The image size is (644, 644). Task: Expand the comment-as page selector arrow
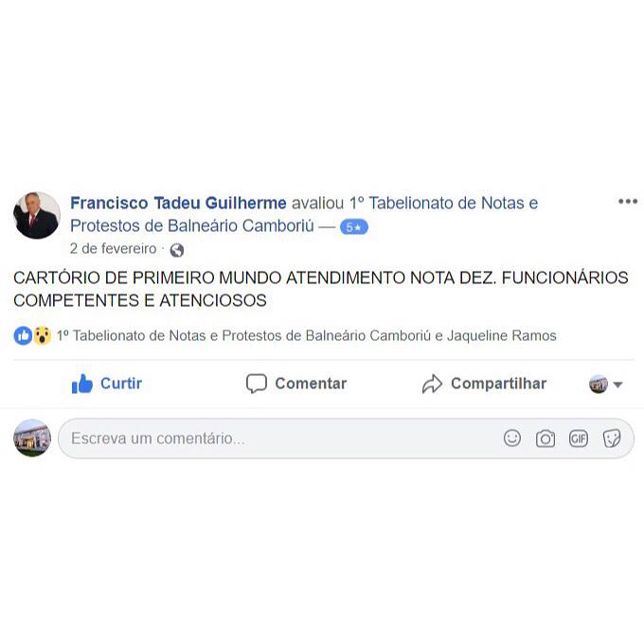[617, 385]
